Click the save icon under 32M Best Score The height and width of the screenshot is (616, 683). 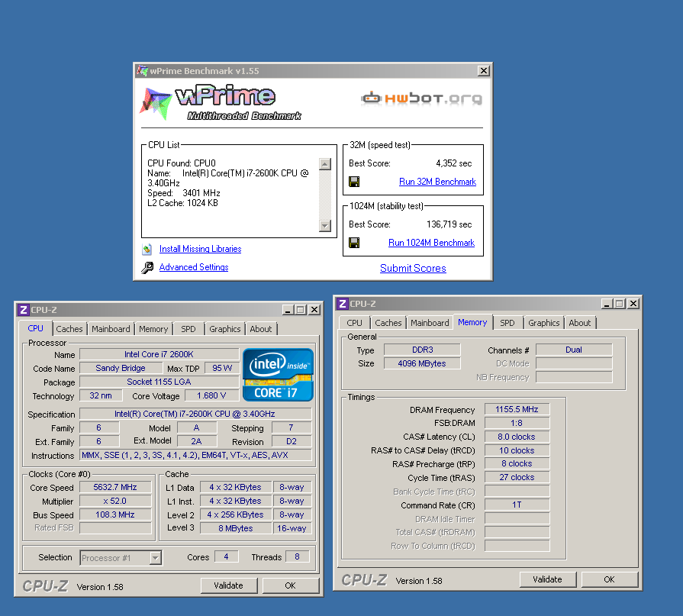pos(354,182)
